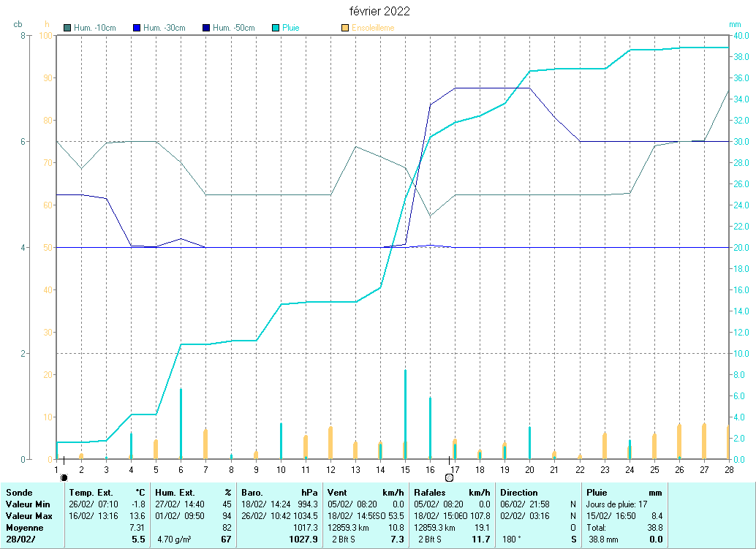Image resolution: width=756 pixels, height=549 pixels.
Task: Click the sunshine bar on day 27
Action: click(704, 441)
